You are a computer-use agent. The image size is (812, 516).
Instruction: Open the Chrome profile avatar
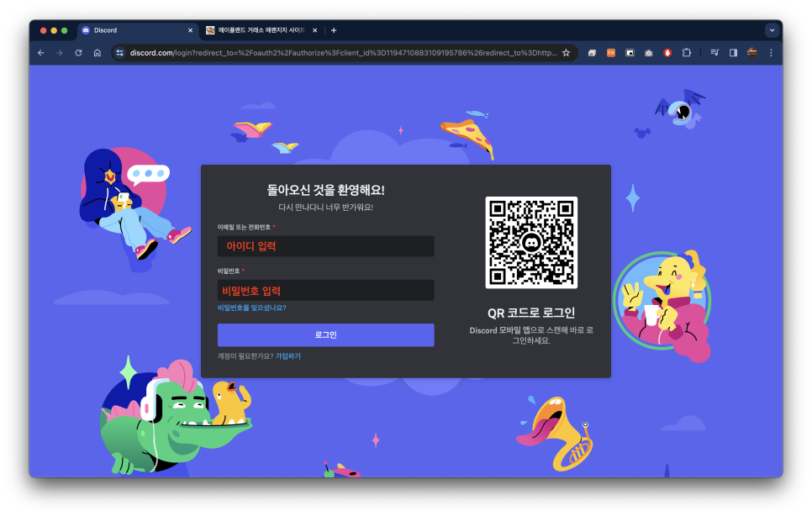pos(752,53)
